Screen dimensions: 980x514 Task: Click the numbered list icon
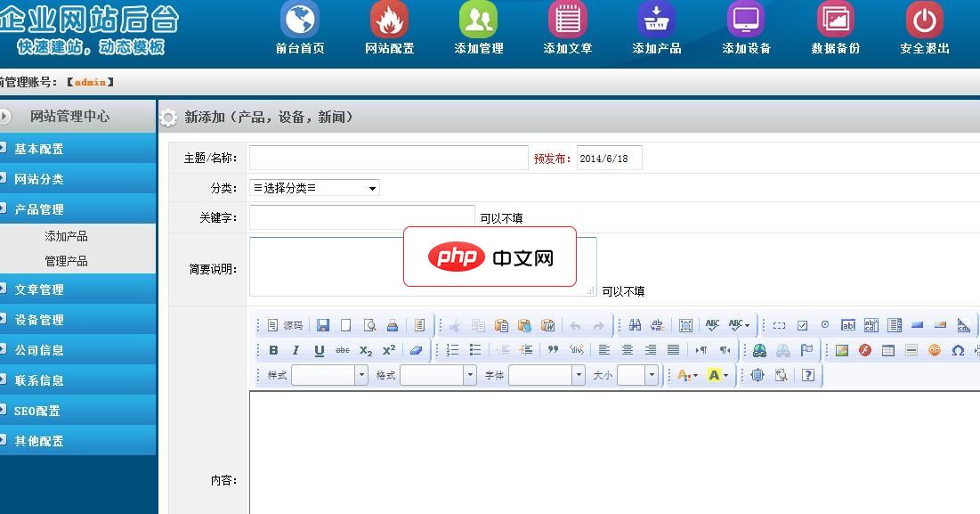coord(452,350)
